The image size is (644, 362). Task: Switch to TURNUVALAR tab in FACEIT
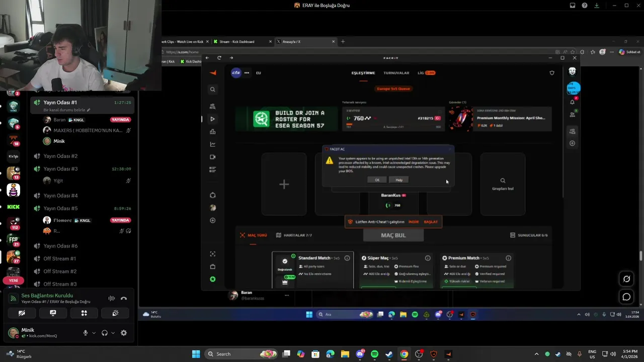pos(396,73)
